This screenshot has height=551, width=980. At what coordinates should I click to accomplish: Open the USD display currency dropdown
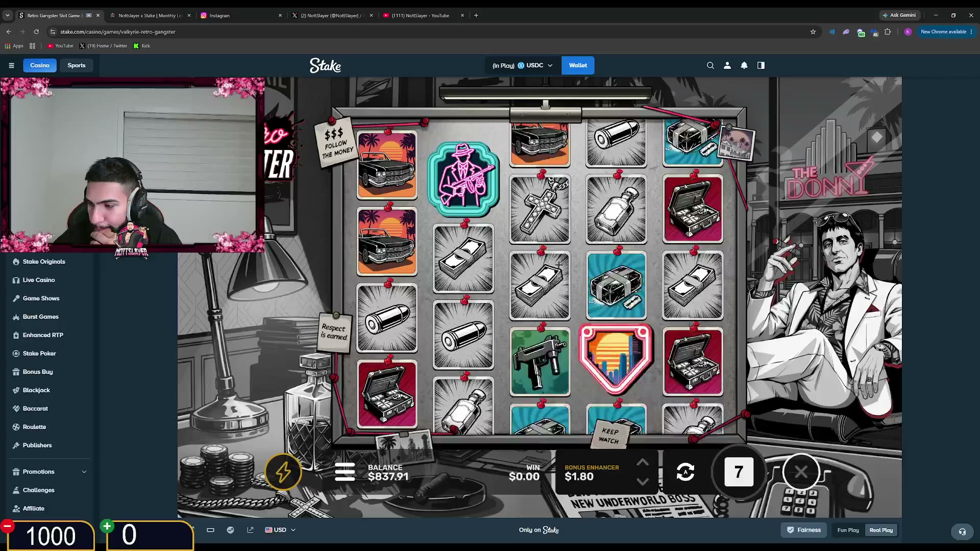280,530
